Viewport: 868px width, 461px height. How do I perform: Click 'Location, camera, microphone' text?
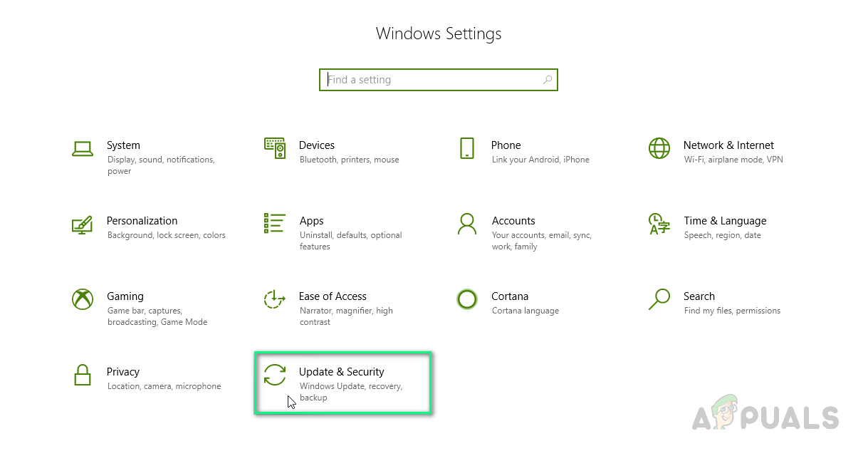tap(164, 386)
